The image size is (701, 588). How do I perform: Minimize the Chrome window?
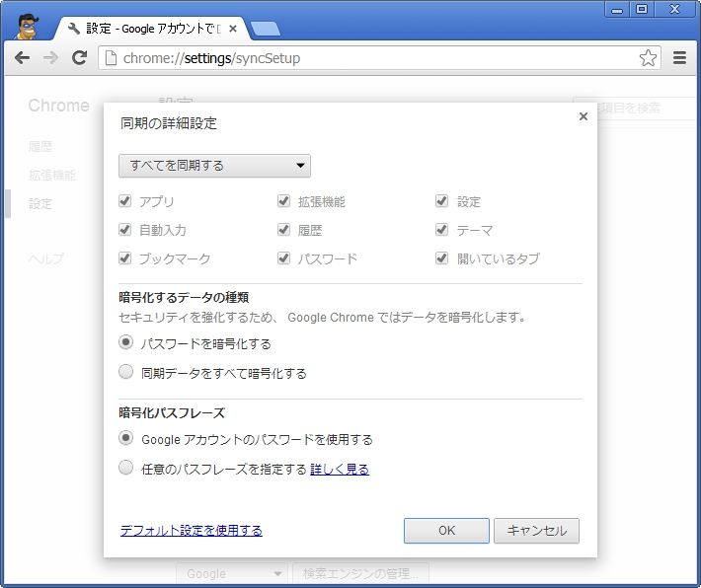click(x=617, y=10)
